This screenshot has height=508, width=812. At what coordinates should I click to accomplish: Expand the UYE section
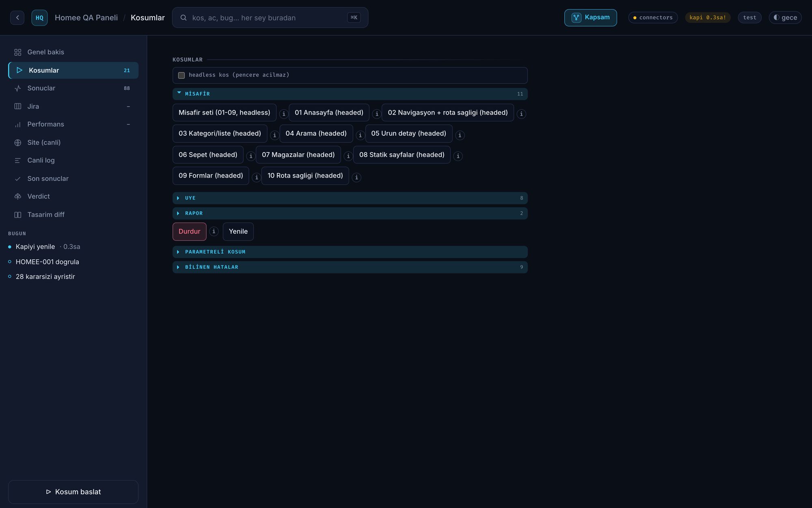tap(350, 198)
